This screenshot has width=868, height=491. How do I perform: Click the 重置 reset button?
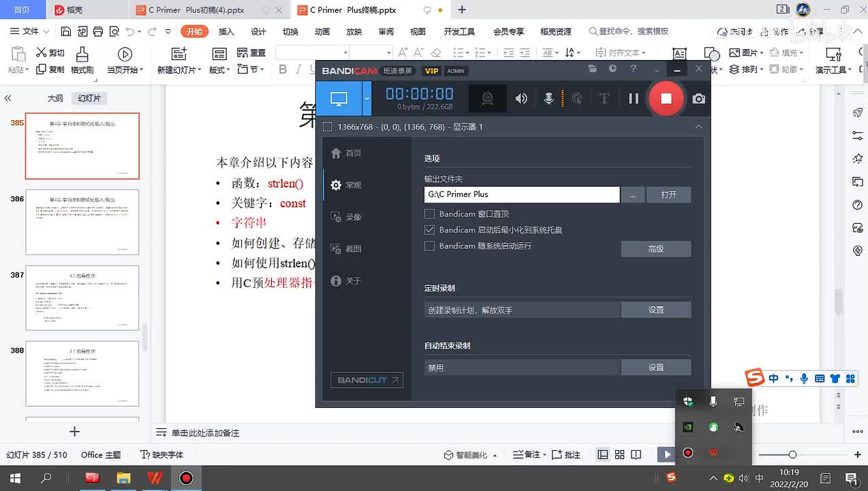[x=251, y=53]
